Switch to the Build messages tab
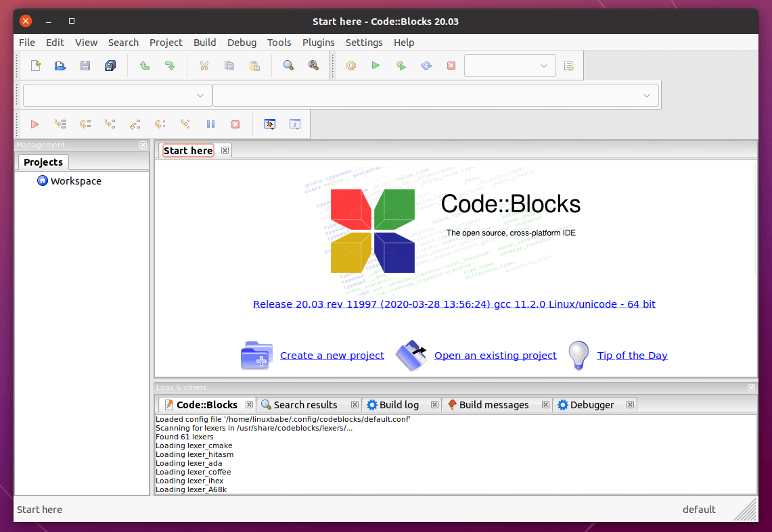The height and width of the screenshot is (532, 772). click(493, 404)
